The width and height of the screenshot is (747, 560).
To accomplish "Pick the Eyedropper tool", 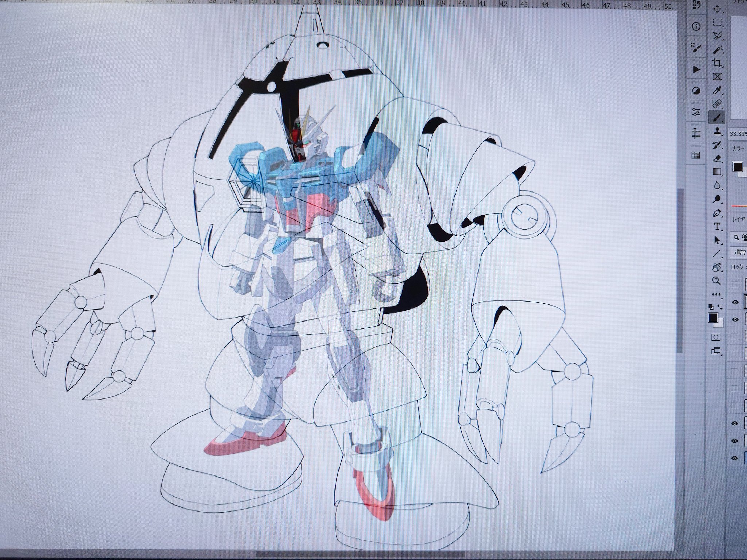I will [x=717, y=90].
